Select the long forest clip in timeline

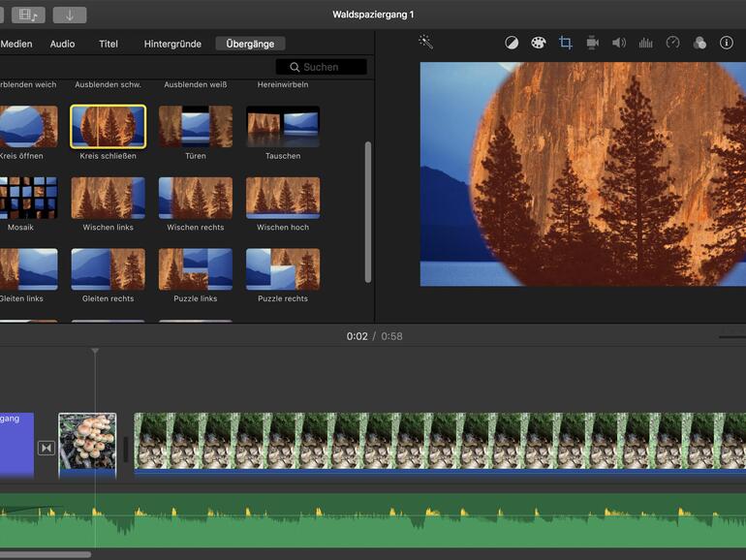[x=440, y=444]
